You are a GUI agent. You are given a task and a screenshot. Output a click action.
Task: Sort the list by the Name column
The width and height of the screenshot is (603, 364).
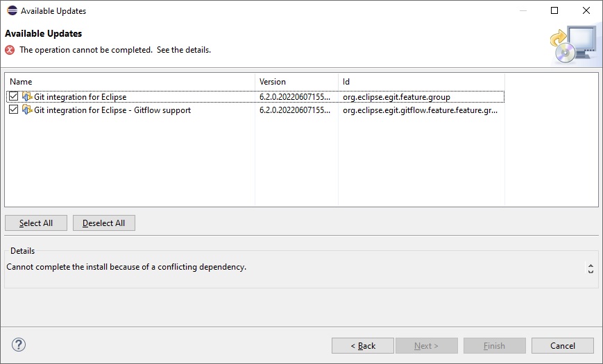[x=130, y=82]
